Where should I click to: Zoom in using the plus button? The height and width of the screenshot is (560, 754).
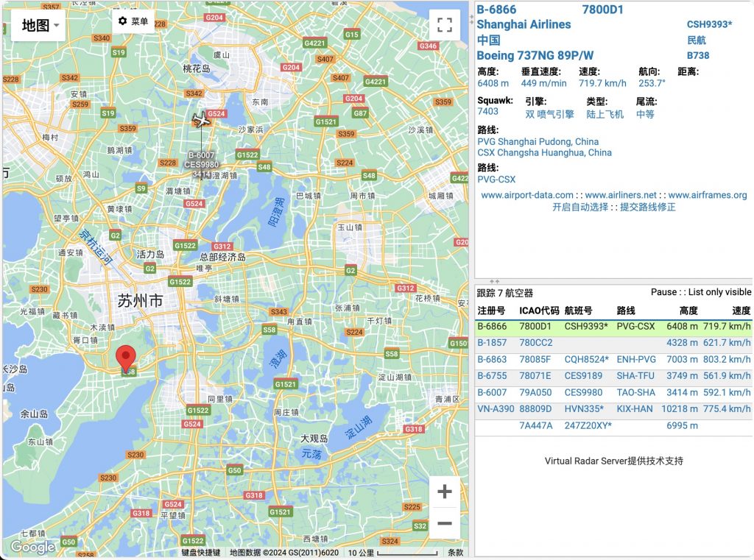[444, 492]
